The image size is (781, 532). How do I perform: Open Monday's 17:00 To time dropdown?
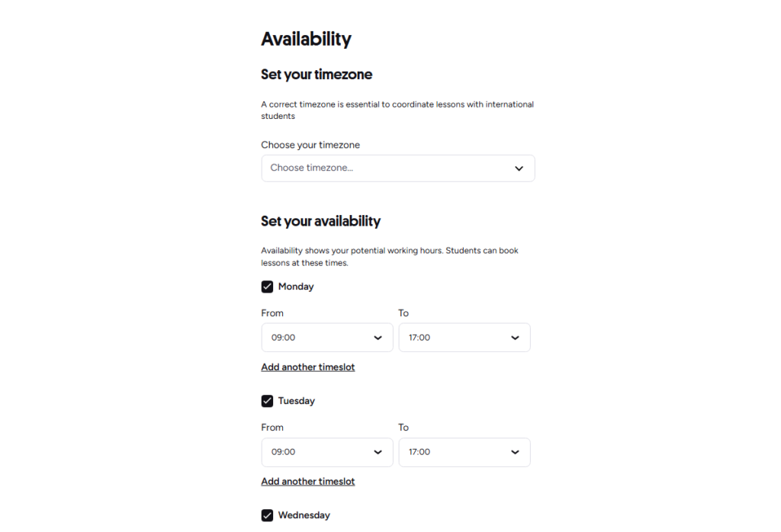click(x=464, y=338)
